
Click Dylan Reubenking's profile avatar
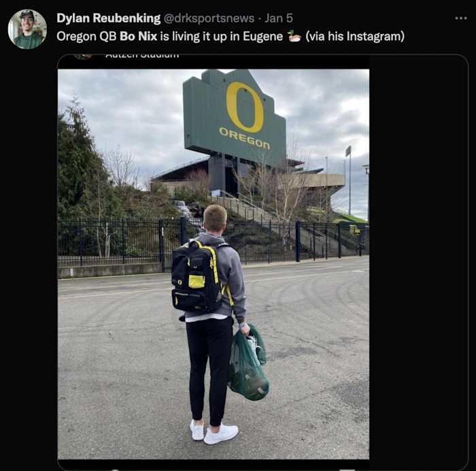(x=27, y=29)
